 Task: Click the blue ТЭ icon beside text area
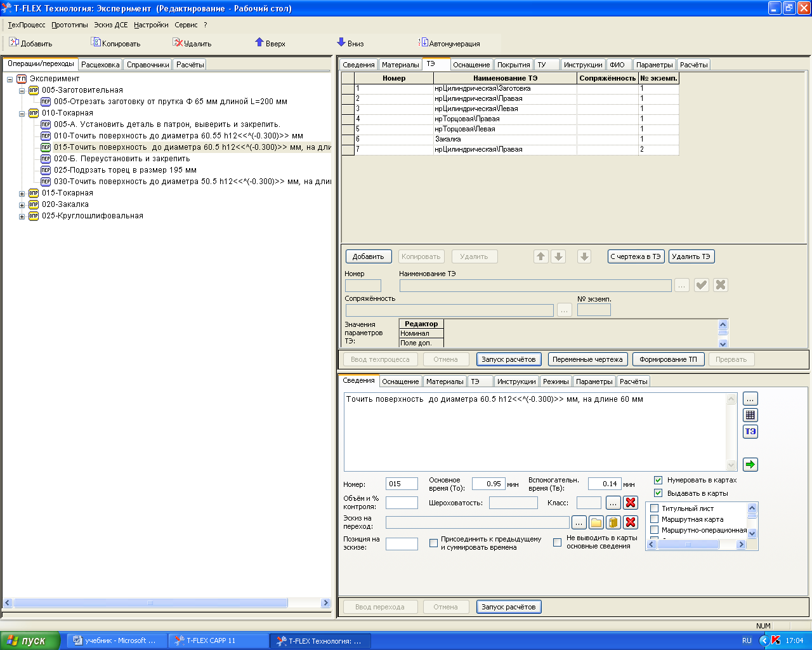[750, 432]
